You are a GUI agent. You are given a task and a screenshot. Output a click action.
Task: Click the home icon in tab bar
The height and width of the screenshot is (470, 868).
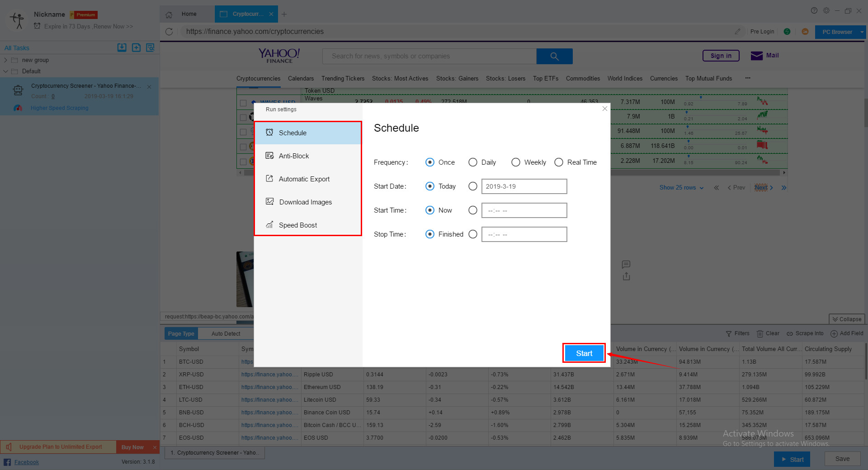point(169,14)
